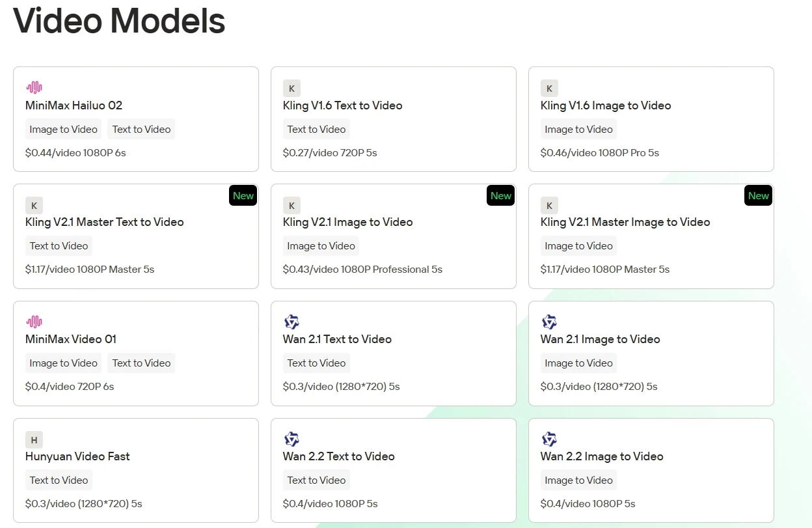Image resolution: width=812 pixels, height=528 pixels.
Task: Click $0.3/video price under Wan 2.1 Text to Video
Action: click(341, 386)
